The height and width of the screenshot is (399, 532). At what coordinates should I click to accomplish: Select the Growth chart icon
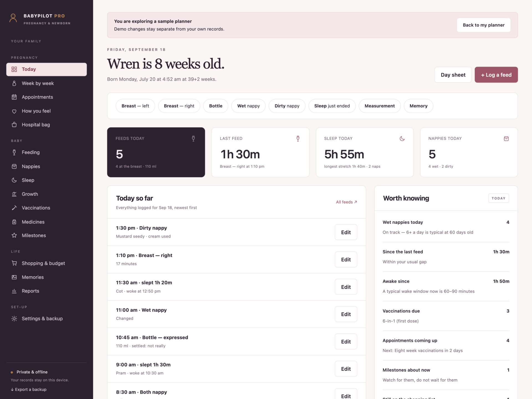[14, 194]
